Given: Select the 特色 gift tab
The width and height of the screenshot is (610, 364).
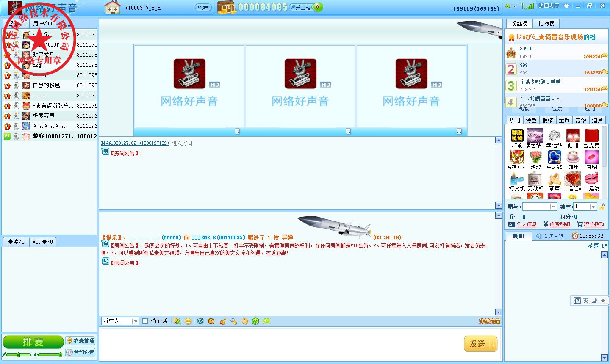Looking at the screenshot, I should click(x=531, y=120).
